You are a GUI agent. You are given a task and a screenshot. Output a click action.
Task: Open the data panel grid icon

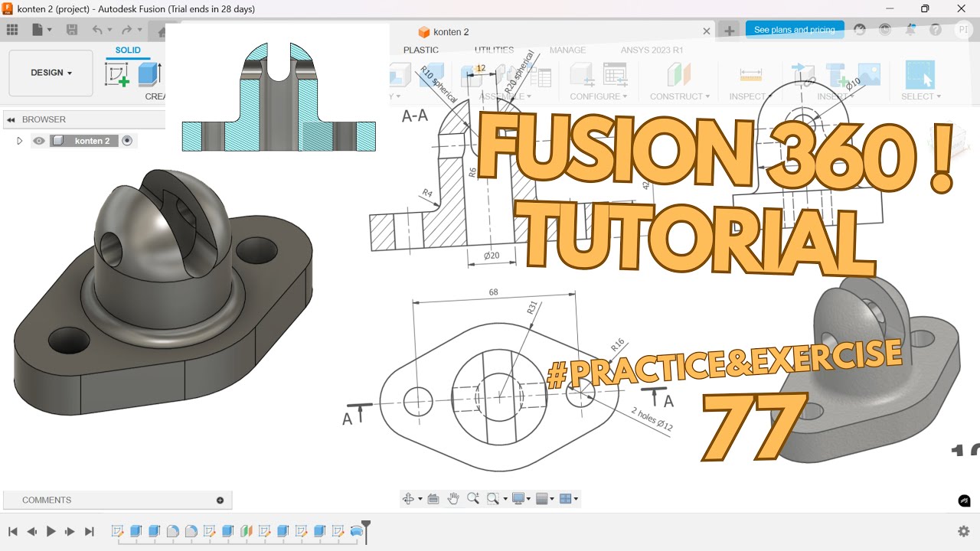[12, 30]
